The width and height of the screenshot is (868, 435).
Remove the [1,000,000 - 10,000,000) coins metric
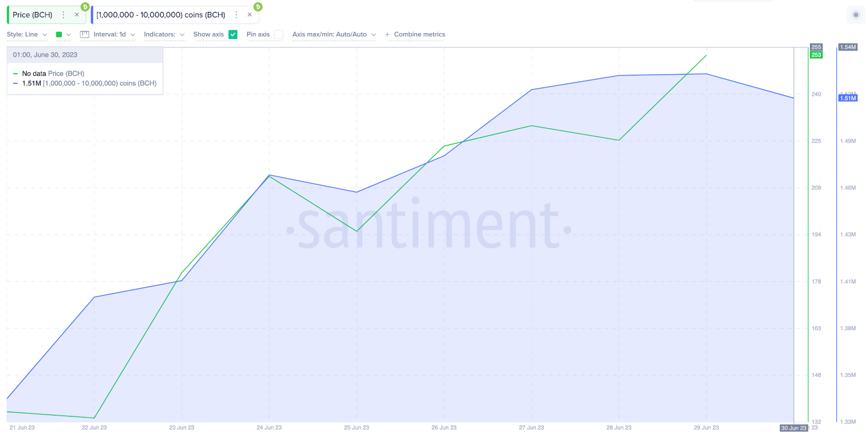pos(250,15)
